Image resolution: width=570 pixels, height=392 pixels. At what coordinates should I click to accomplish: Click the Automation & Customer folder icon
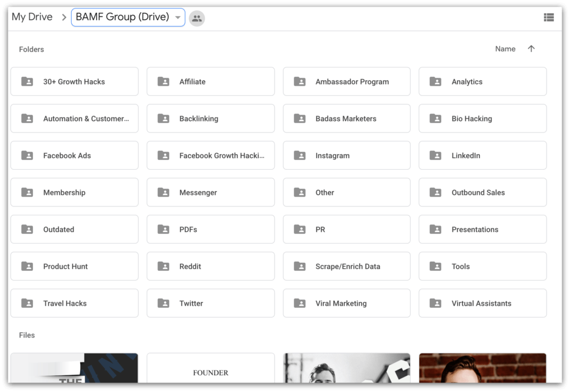pyautogui.click(x=27, y=119)
